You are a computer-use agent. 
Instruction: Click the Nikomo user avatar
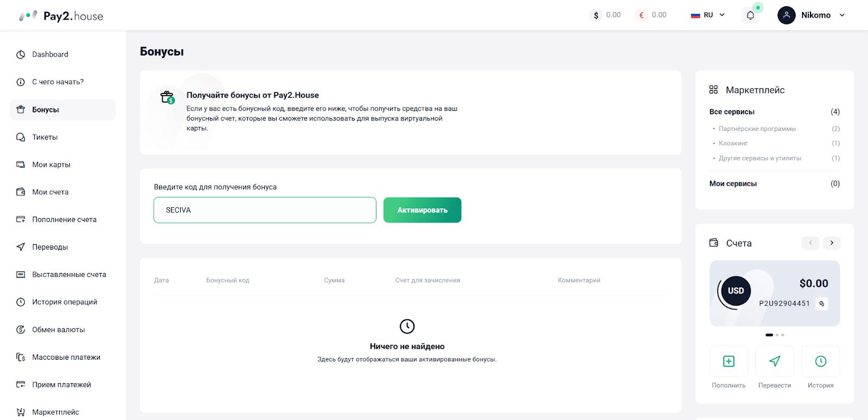coord(786,15)
